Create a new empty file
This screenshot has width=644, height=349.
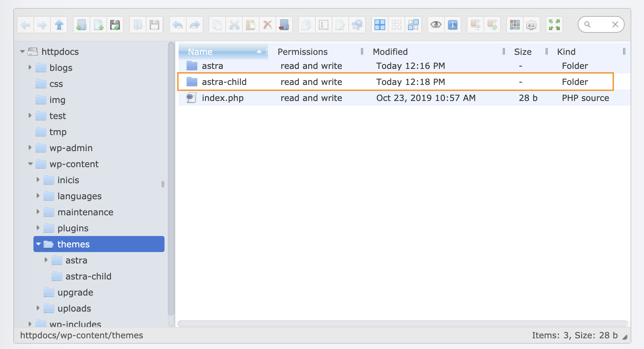tap(98, 25)
